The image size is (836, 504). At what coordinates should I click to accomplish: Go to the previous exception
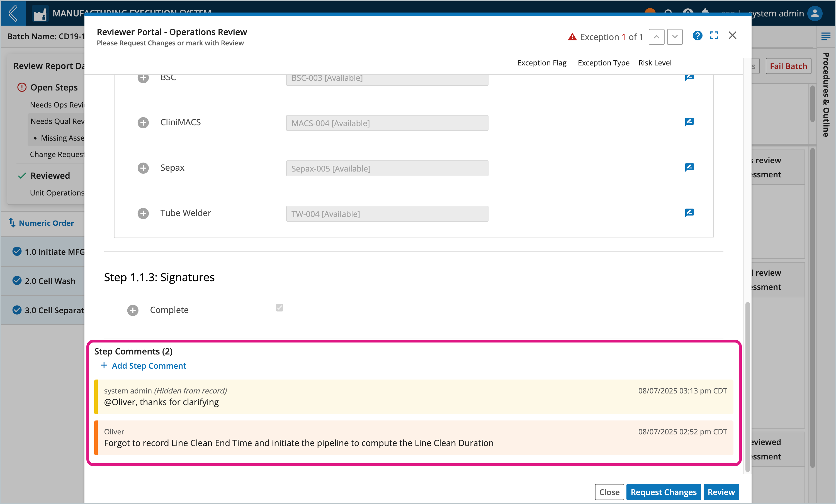coord(656,36)
